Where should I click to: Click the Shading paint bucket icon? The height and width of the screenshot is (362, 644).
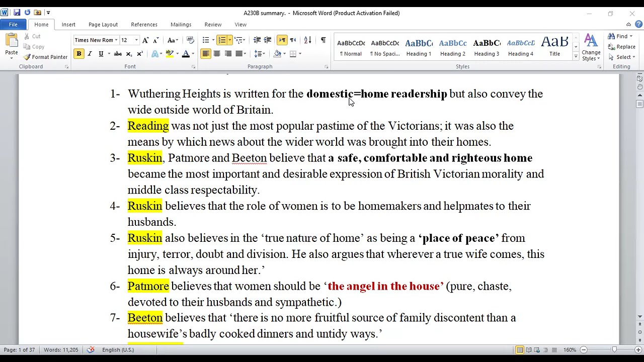277,54
